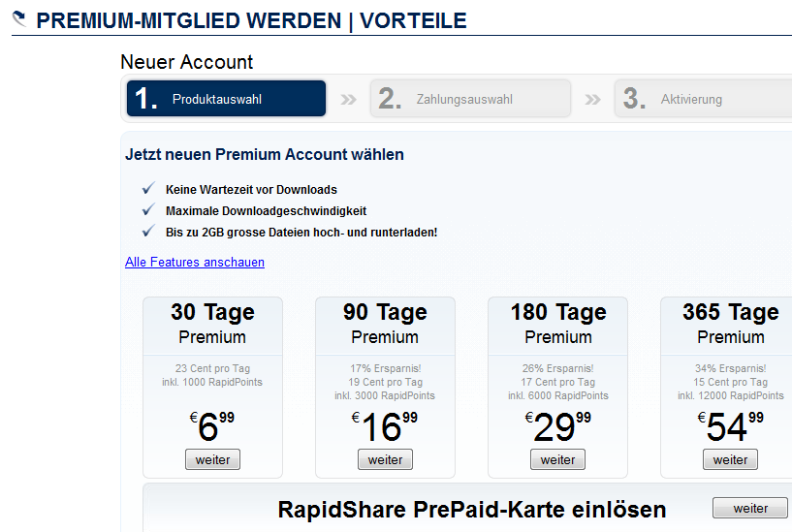
Task: Click 'inkl. 3000 RapidPoints' text
Action: [385, 395]
